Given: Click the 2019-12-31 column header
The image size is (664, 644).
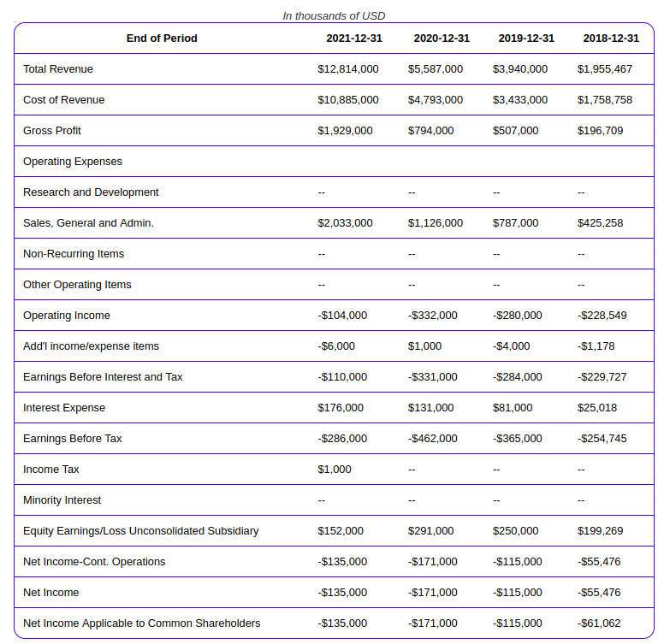Looking at the screenshot, I should pyautogui.click(x=526, y=38).
